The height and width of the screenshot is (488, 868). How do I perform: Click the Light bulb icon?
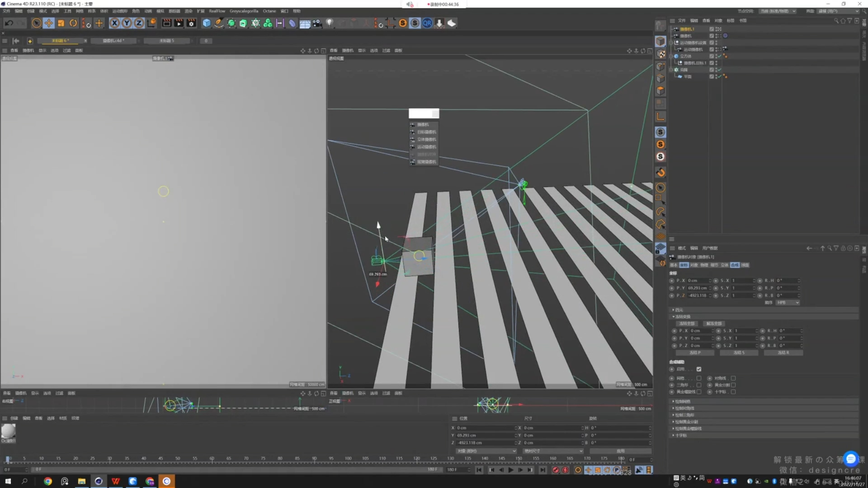[330, 23]
